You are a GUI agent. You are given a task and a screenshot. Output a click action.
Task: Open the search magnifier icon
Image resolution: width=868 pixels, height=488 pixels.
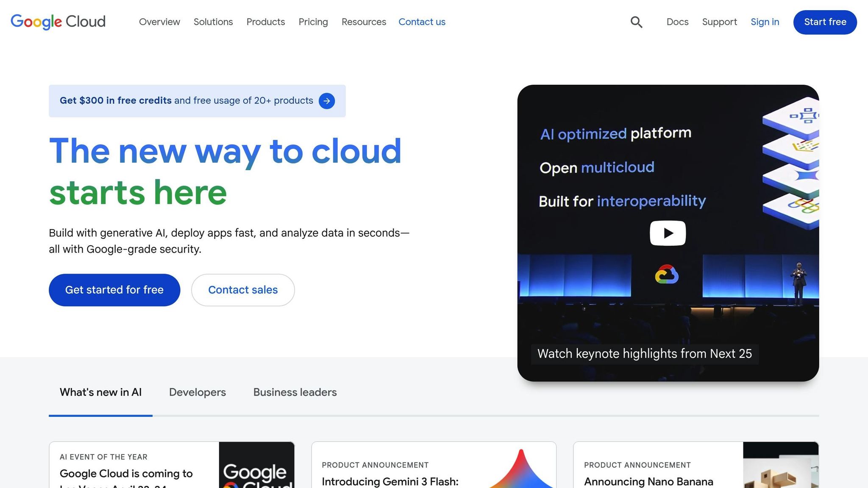click(636, 22)
